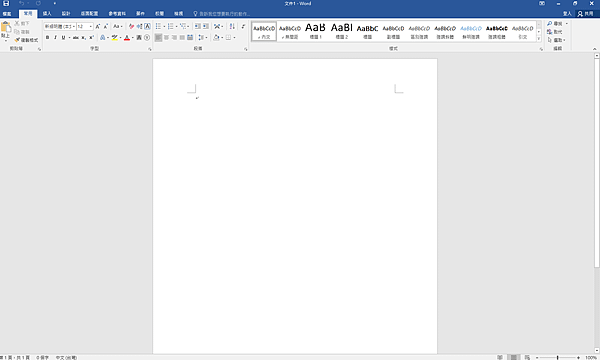Click the sort A-Z icon

(x=232, y=26)
